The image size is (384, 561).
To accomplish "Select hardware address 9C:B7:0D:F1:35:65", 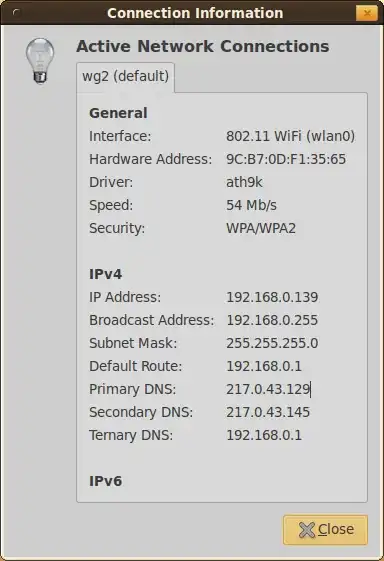I will (286, 159).
